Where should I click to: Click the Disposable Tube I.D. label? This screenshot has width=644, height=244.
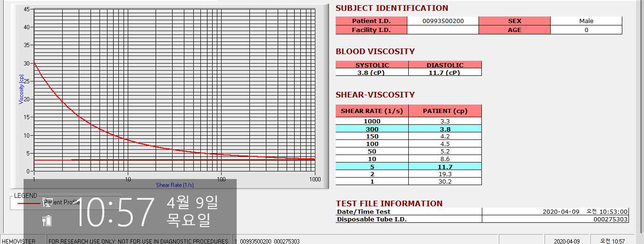tap(372, 219)
